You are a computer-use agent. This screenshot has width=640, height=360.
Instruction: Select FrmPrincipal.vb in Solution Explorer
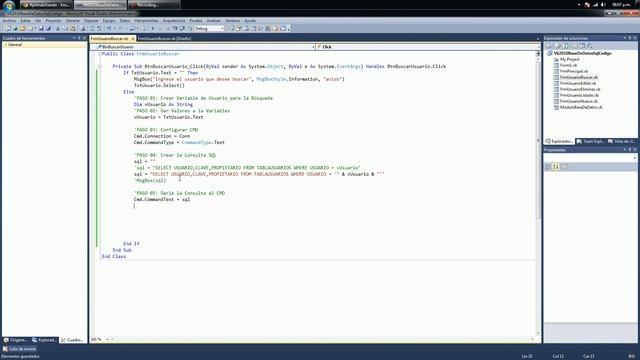574,71
